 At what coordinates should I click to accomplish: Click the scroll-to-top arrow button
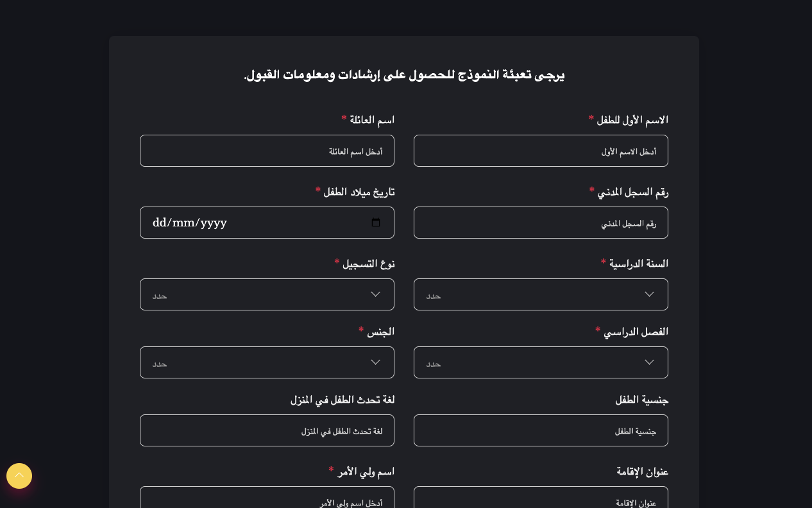pos(19,476)
